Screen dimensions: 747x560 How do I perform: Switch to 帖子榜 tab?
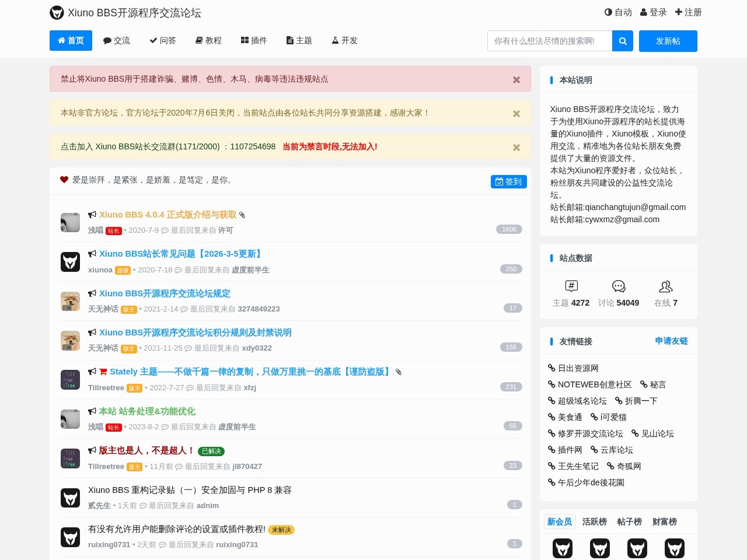click(x=630, y=521)
